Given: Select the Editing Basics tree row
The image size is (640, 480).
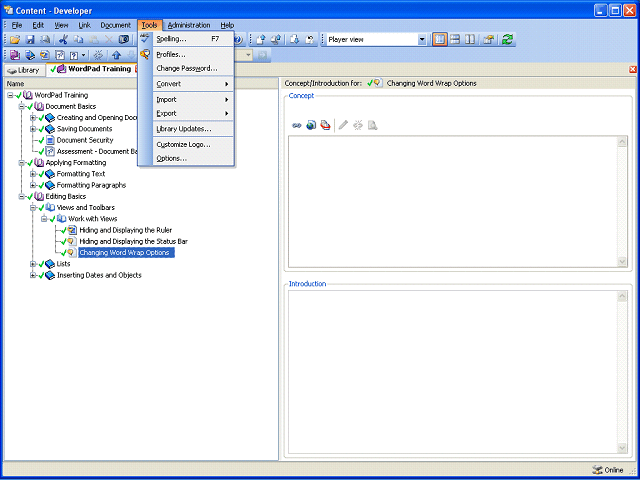Looking at the screenshot, I should click(65, 196).
